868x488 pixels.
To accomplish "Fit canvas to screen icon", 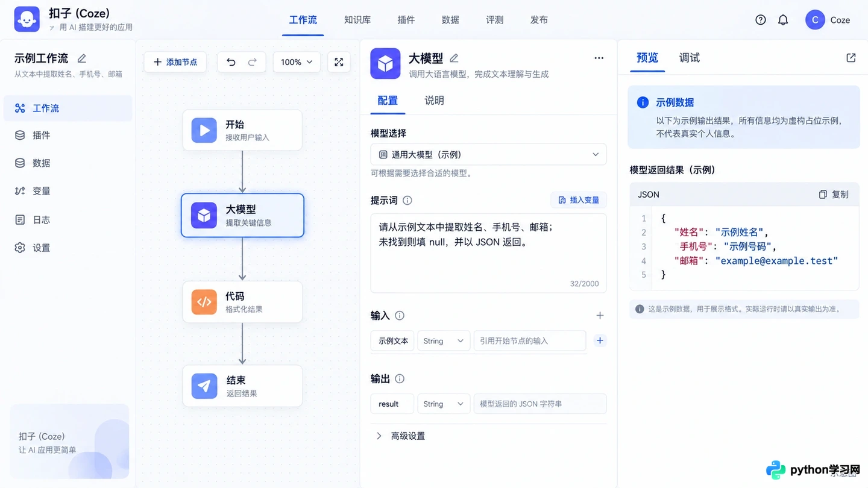I will coord(339,62).
